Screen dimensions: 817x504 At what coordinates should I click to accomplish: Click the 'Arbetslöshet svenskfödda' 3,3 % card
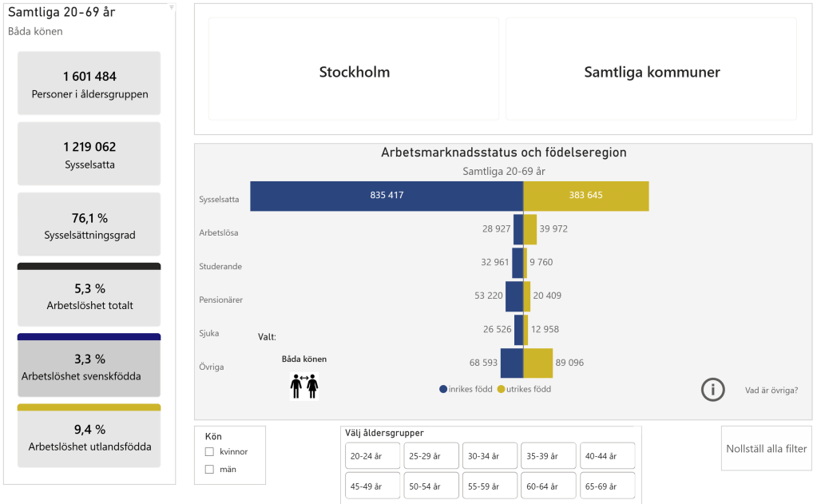(x=89, y=367)
